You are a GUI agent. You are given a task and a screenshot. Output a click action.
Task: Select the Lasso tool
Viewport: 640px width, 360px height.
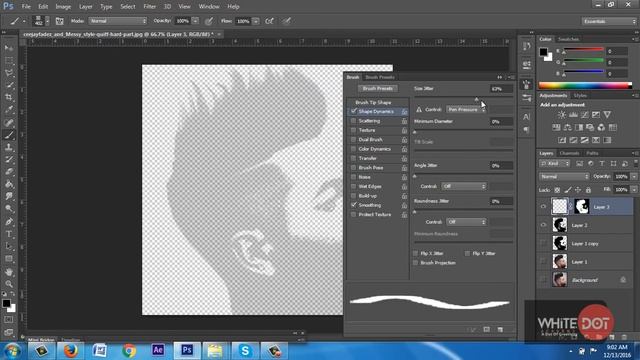(x=9, y=73)
